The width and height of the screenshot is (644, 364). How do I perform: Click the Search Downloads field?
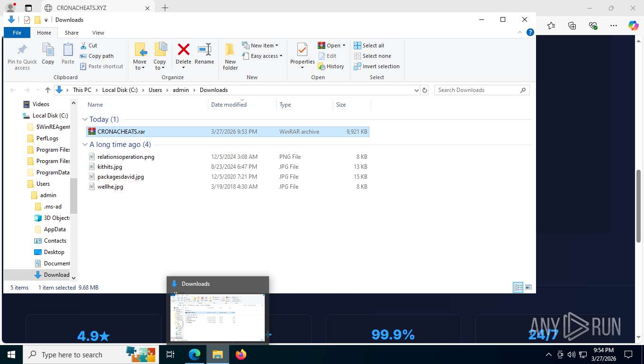[x=482, y=90]
